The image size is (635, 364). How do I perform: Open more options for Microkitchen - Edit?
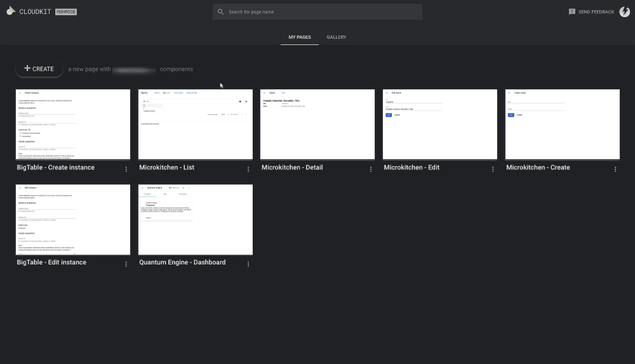(493, 169)
